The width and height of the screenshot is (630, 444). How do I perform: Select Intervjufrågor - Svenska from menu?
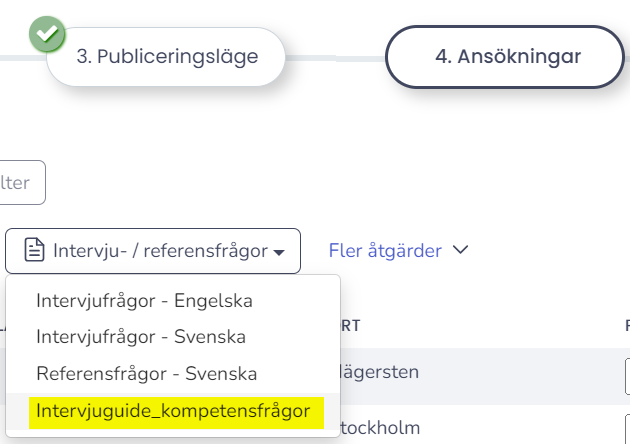[x=141, y=337]
